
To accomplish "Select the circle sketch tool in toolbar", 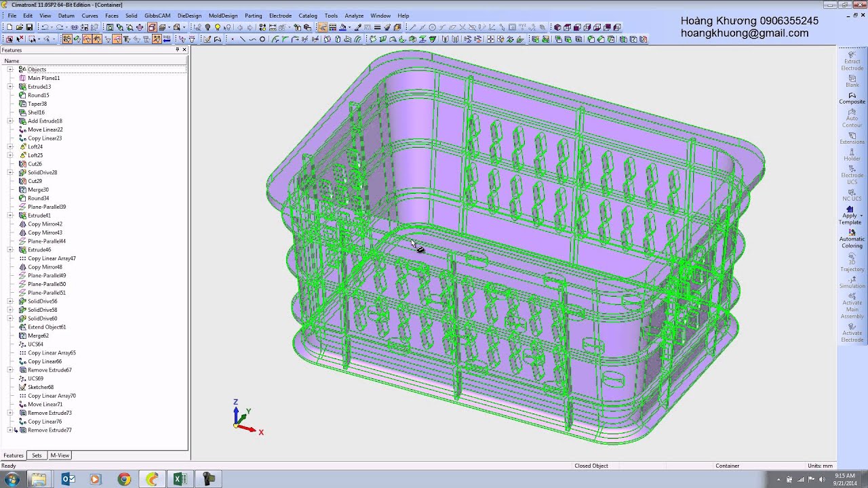I will tap(262, 39).
